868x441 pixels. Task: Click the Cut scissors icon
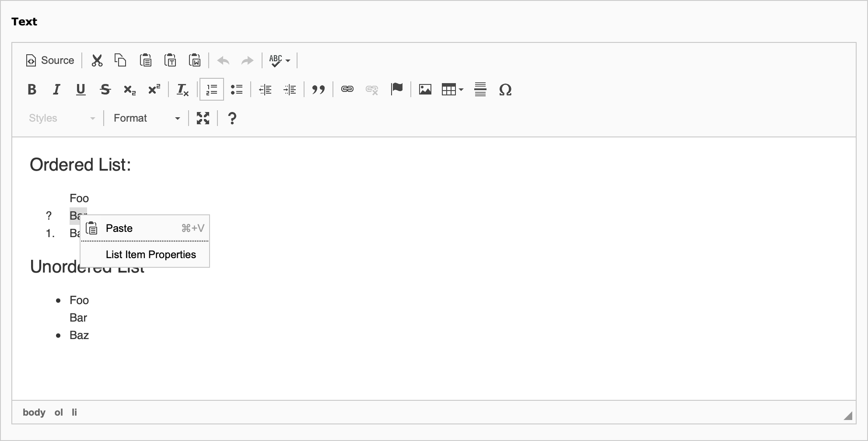[97, 60]
